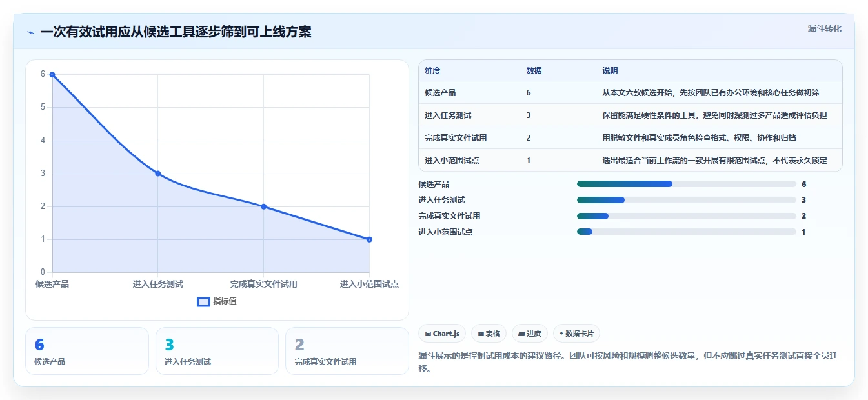Click description starting 用脱敏文件和真实成员角色
This screenshot has width=868, height=400.
[x=699, y=138]
